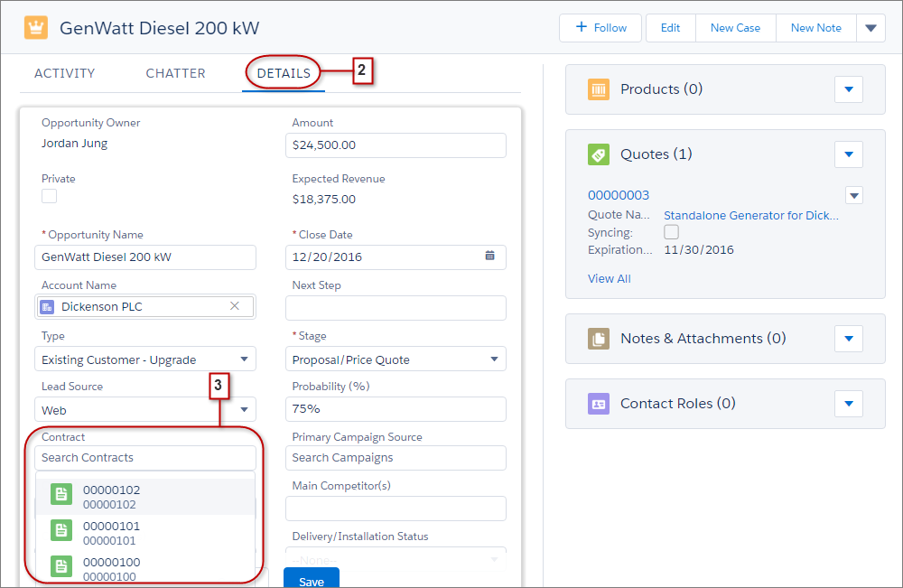903x588 pixels.
Task: Click the Probability (%) field
Action: [x=396, y=409]
